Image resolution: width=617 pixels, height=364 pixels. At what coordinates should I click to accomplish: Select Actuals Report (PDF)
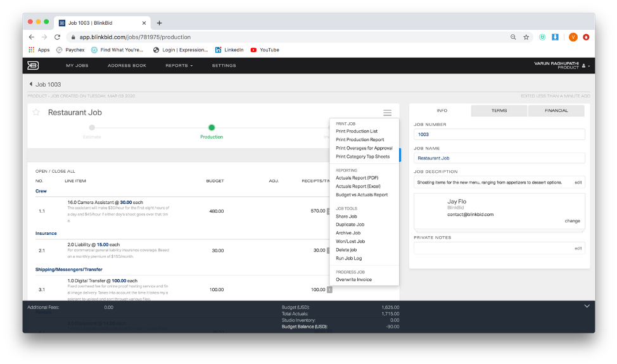357,178
